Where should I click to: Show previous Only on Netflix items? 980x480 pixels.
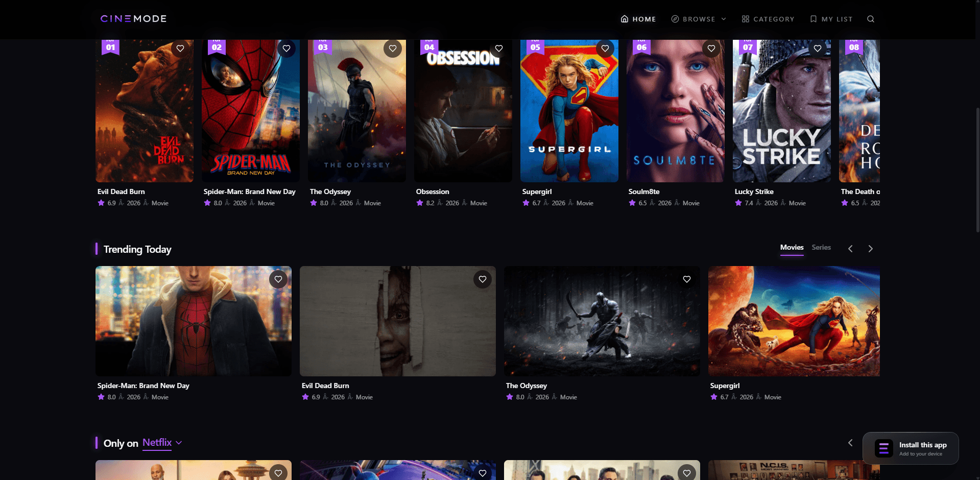tap(850, 443)
